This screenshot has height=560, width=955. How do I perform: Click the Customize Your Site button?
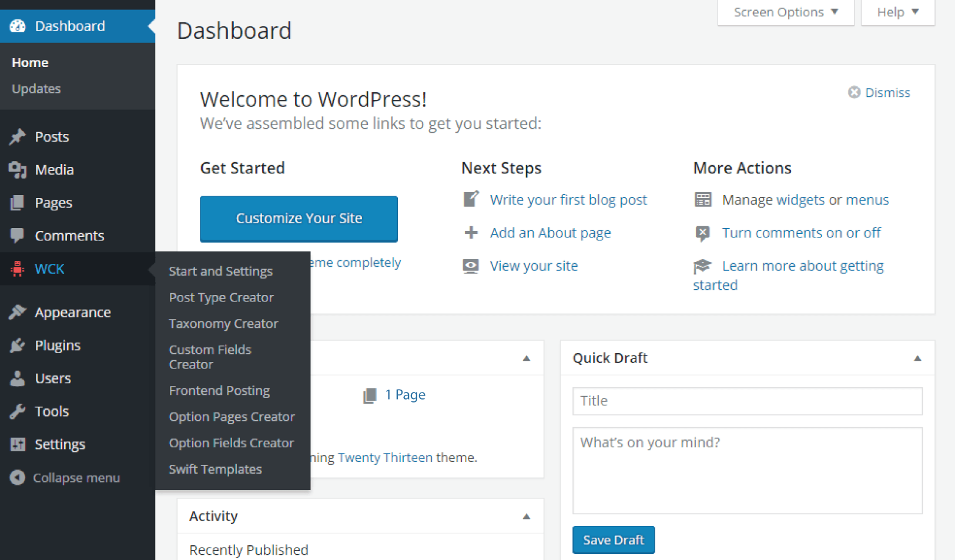299,219
